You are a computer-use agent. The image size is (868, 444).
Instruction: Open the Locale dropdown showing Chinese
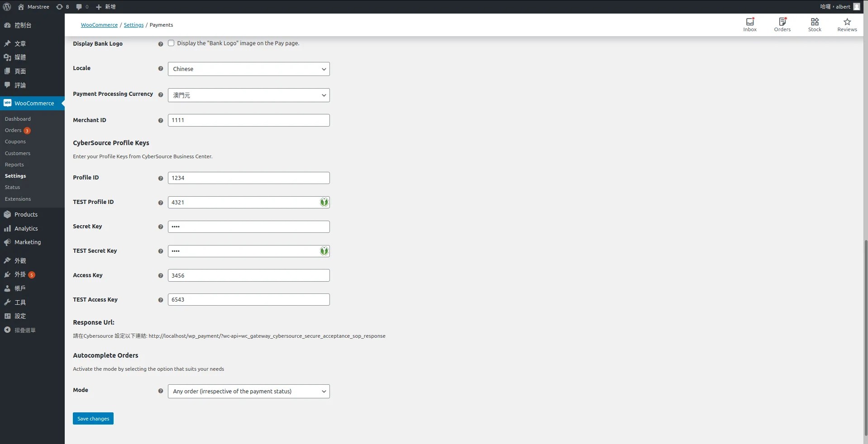248,69
